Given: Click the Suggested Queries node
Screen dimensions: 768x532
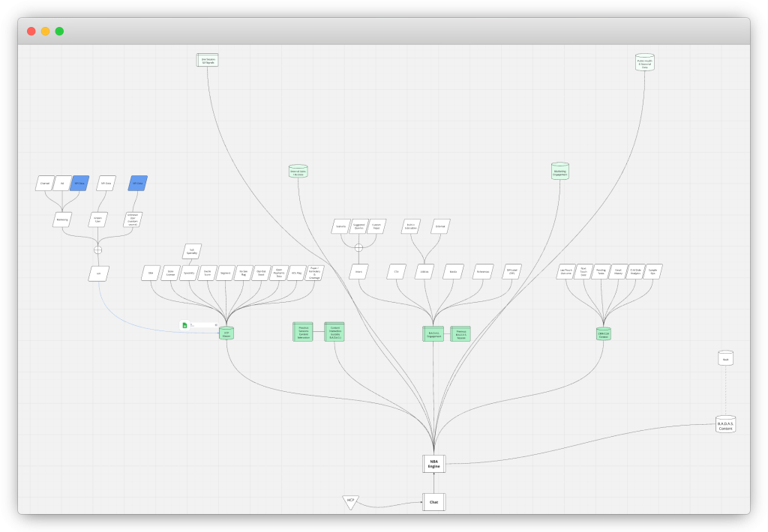Looking at the screenshot, I should [359, 226].
